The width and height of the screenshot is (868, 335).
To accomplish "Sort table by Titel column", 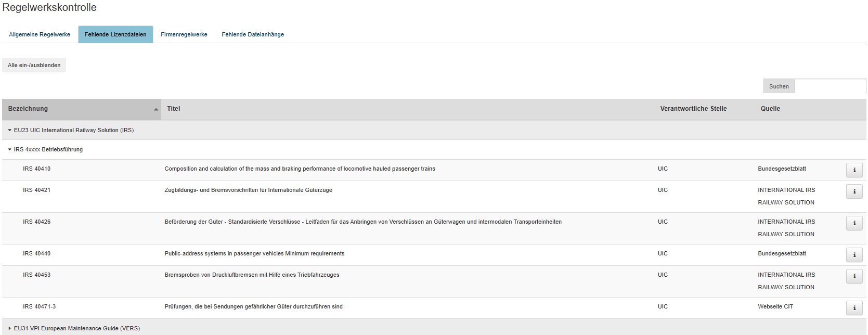I will click(x=174, y=109).
